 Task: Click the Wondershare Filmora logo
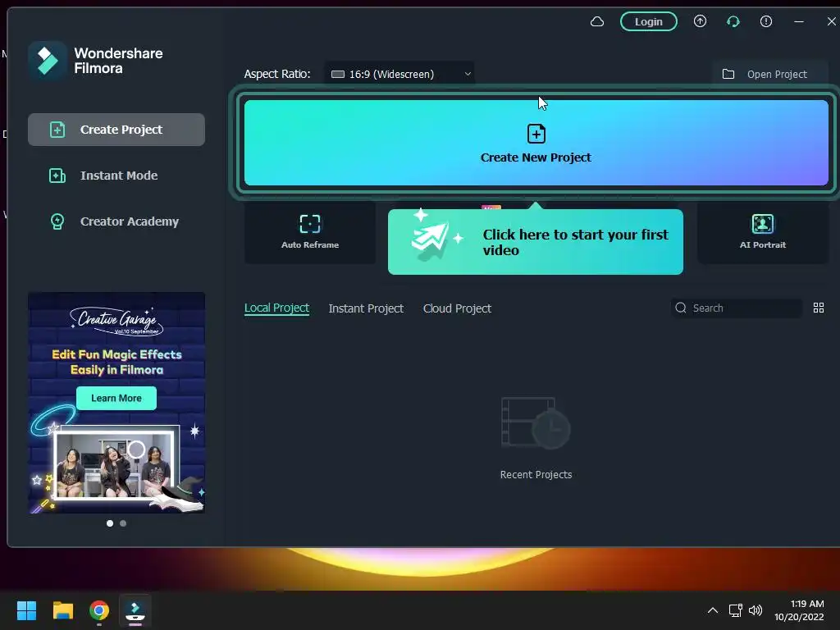coord(47,61)
